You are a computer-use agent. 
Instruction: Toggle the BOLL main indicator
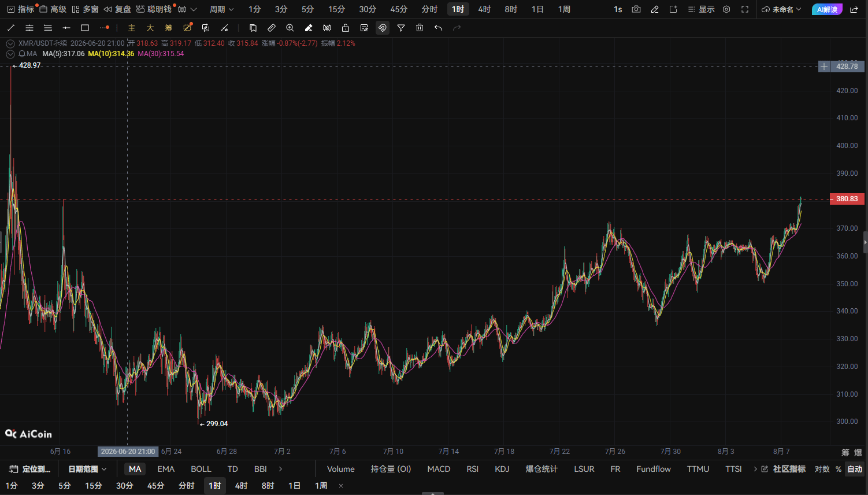[x=201, y=469]
